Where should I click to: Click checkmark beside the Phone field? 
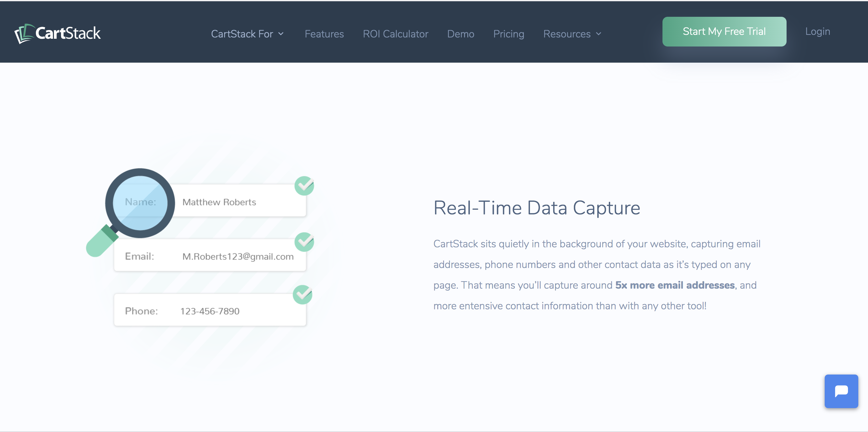pos(302,295)
